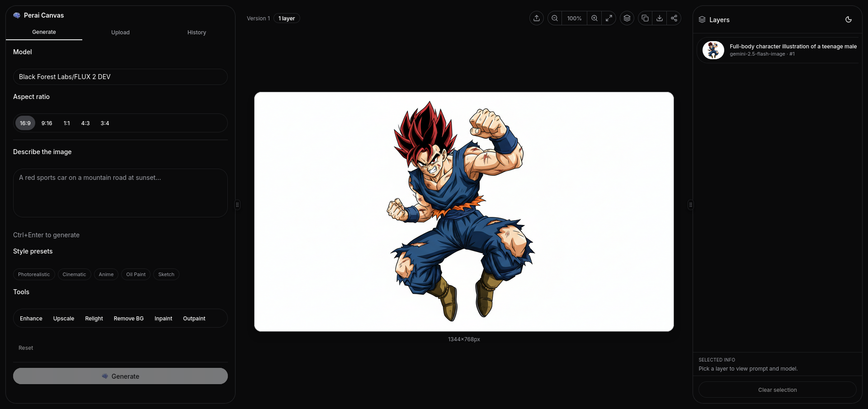Select the 9:16 aspect ratio
The width and height of the screenshot is (868, 409).
click(47, 123)
